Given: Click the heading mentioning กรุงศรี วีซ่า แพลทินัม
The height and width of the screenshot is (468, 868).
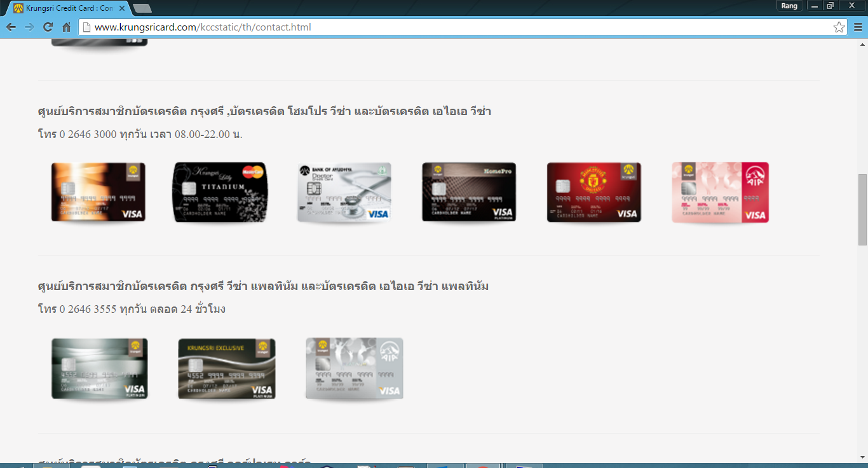Looking at the screenshot, I should 263,286.
